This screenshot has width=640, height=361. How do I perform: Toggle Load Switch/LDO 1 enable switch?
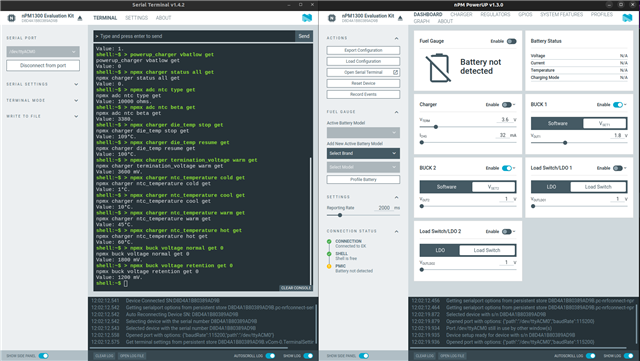click(x=618, y=168)
